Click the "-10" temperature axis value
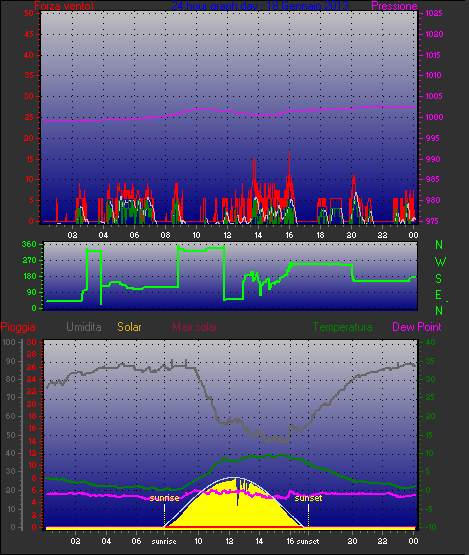Screen dimensions: 469x555 (430, 527)
